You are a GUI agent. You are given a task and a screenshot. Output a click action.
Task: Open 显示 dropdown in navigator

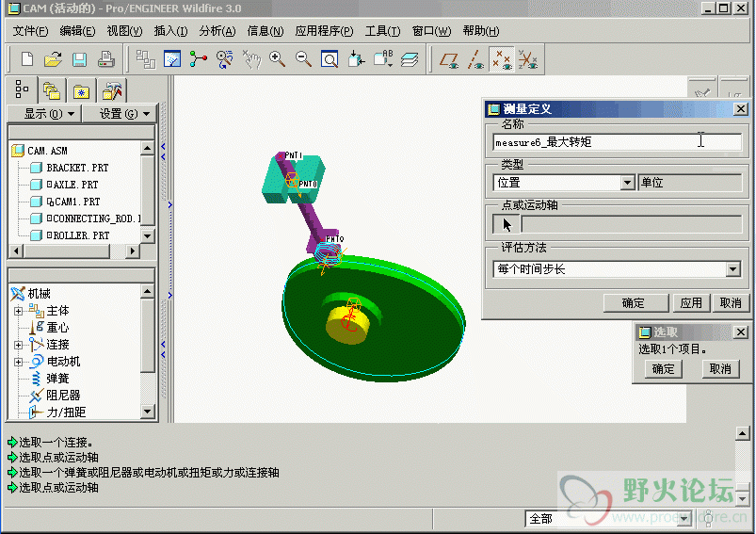[x=44, y=114]
